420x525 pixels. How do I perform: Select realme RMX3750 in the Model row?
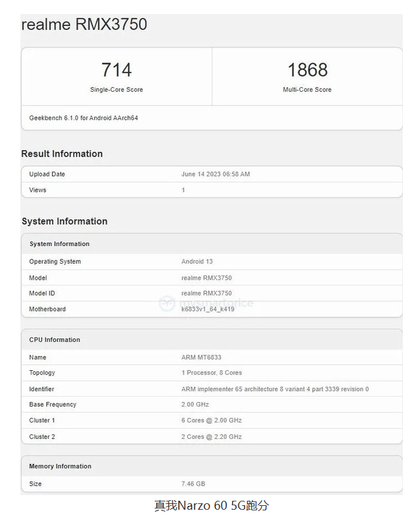(206, 278)
